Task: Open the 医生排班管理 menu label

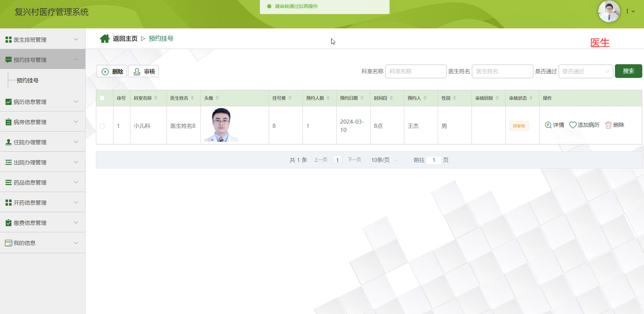Action: pyautogui.click(x=30, y=40)
